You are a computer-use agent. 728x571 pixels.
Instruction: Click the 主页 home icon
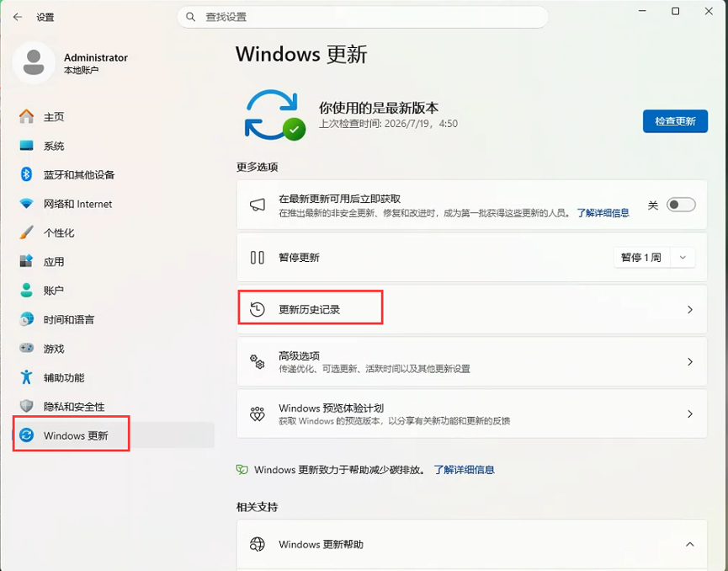tap(26, 116)
